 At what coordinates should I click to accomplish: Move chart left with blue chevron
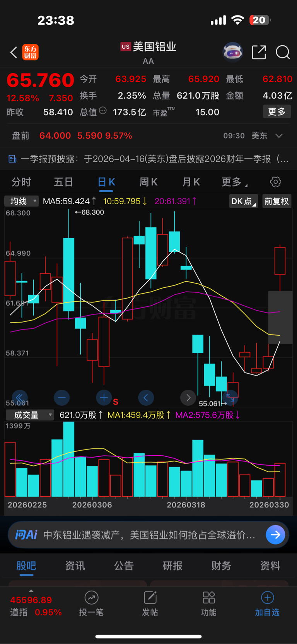click(146, 397)
